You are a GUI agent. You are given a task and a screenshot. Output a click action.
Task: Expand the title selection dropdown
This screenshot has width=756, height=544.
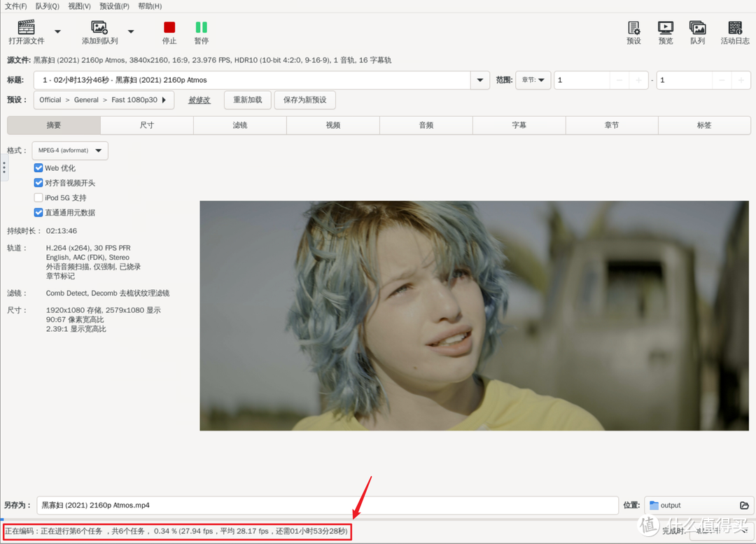coord(479,81)
